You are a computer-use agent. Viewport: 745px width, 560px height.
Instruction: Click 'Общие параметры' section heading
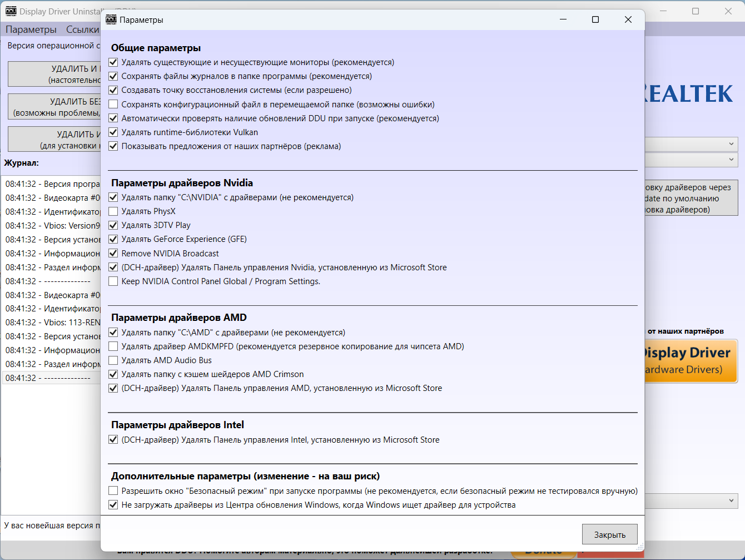tap(156, 48)
